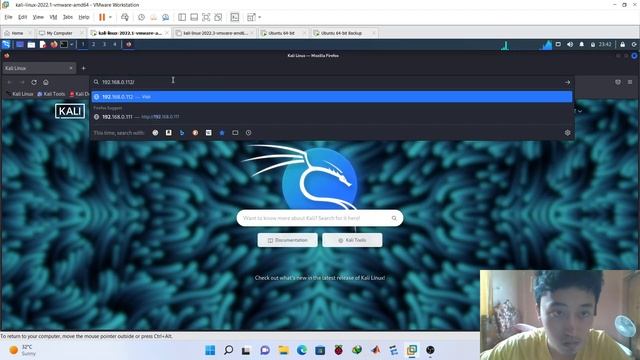Switch to workspace 3 in Kali panel
This screenshot has width=640, height=360.
[x=104, y=44]
